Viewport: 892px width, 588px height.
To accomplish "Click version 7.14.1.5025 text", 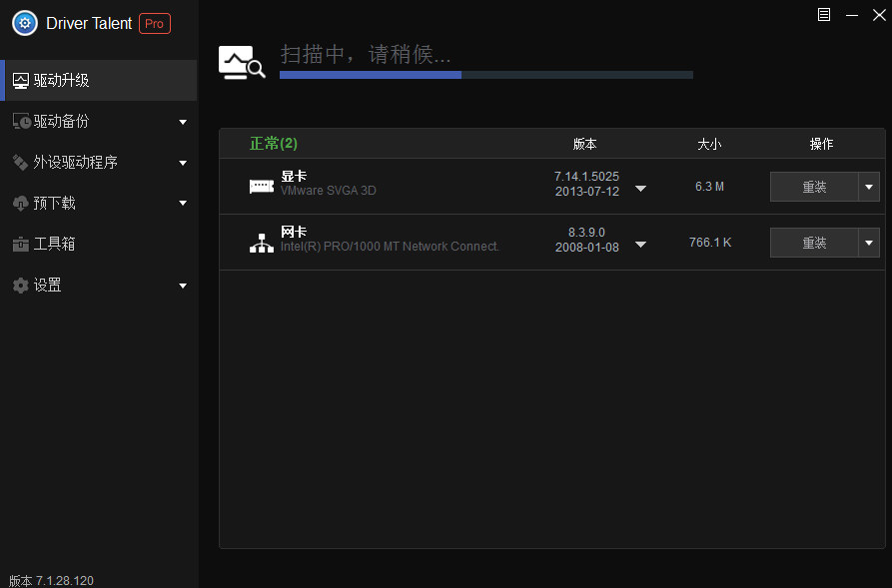I will click(586, 177).
